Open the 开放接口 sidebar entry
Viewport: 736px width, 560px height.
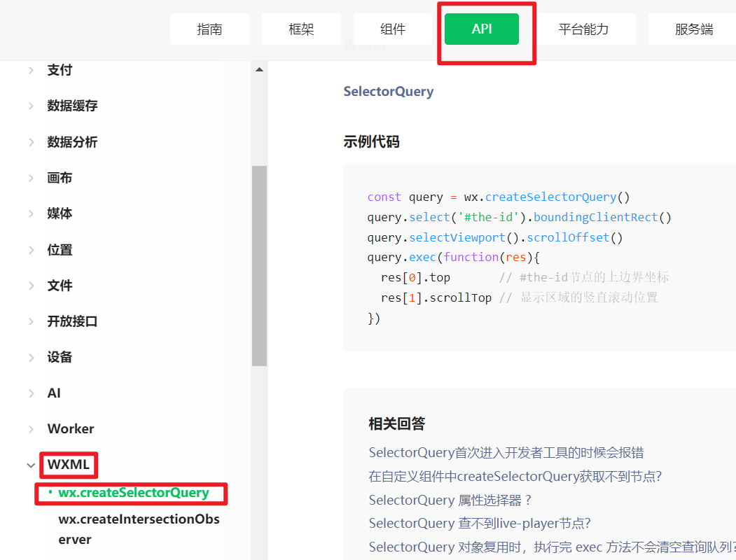tap(72, 322)
